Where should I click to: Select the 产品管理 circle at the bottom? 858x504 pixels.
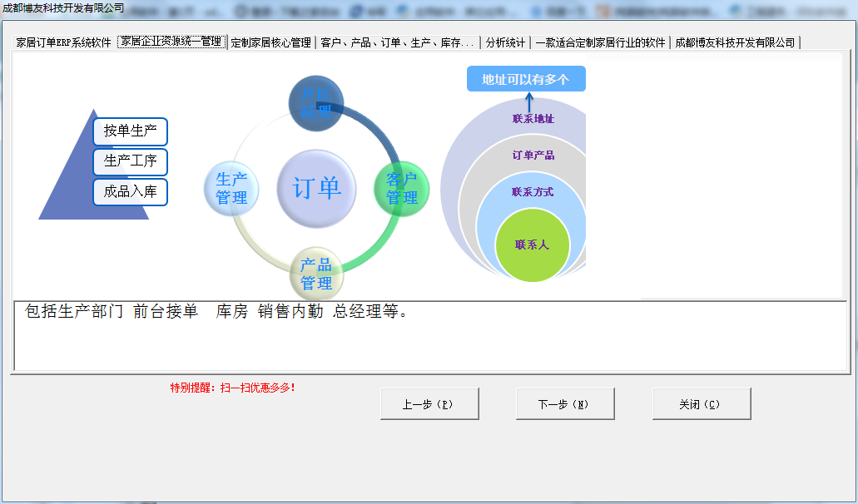pyautogui.click(x=316, y=272)
